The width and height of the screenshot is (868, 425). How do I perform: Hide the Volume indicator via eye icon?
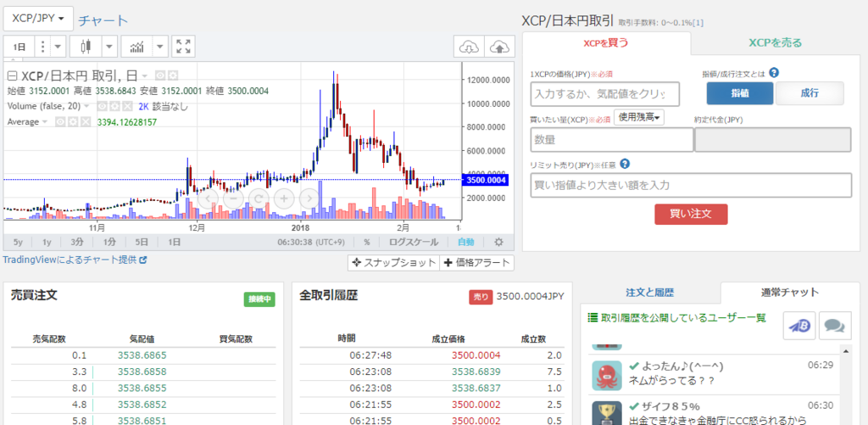point(103,106)
